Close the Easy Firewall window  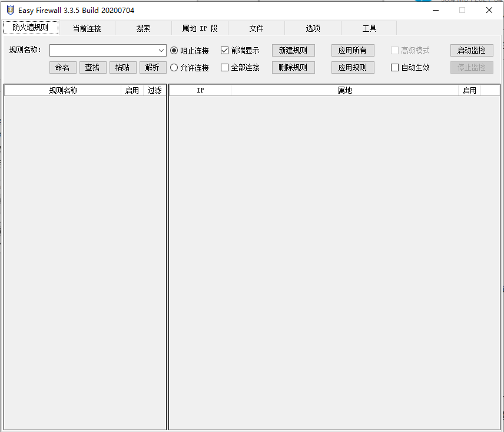pos(489,10)
